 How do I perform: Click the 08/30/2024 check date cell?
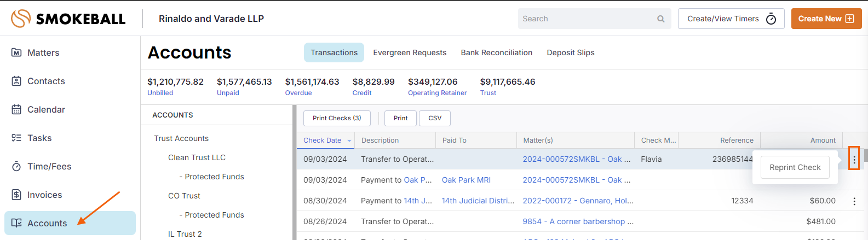coord(325,201)
